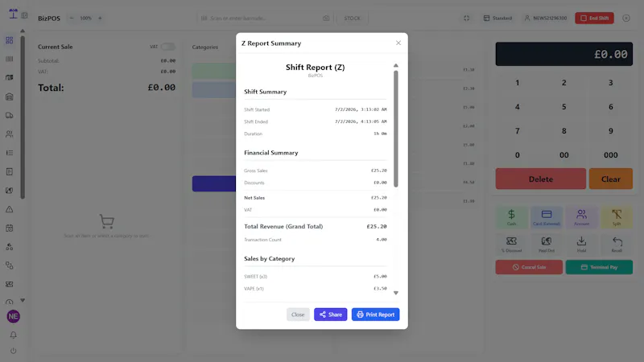Click the orange Clear button
This screenshot has width=644, height=362.
click(x=611, y=179)
